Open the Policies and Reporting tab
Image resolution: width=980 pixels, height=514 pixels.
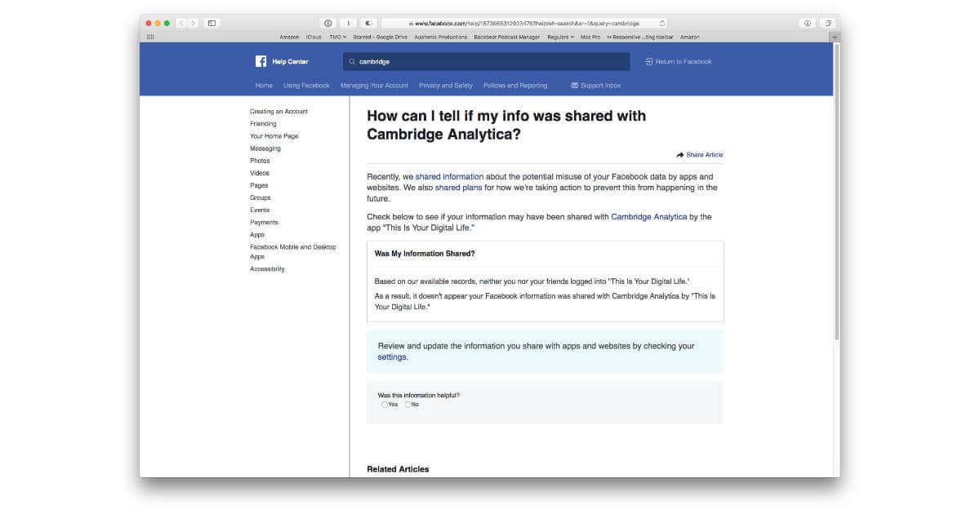(x=515, y=85)
